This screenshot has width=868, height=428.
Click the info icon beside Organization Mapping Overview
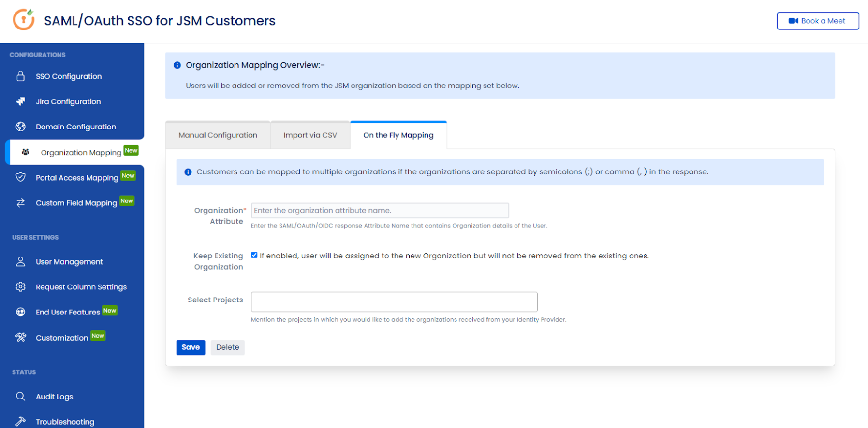tap(177, 65)
